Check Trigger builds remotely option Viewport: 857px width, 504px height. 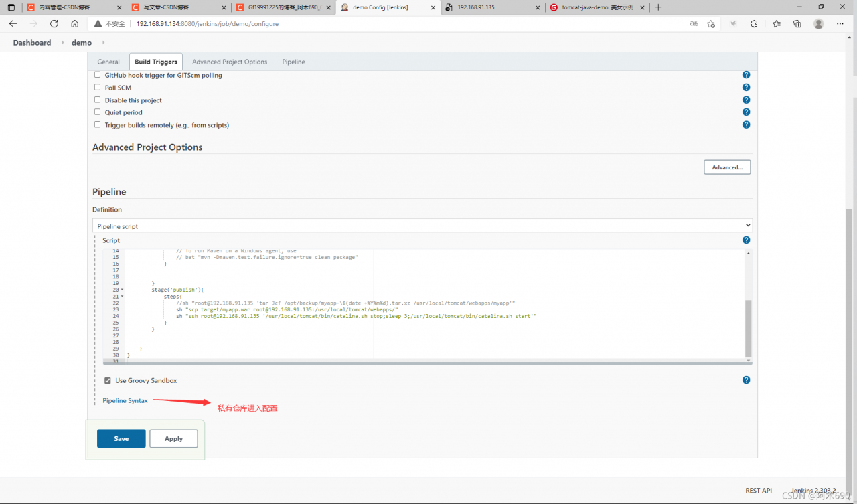point(98,124)
